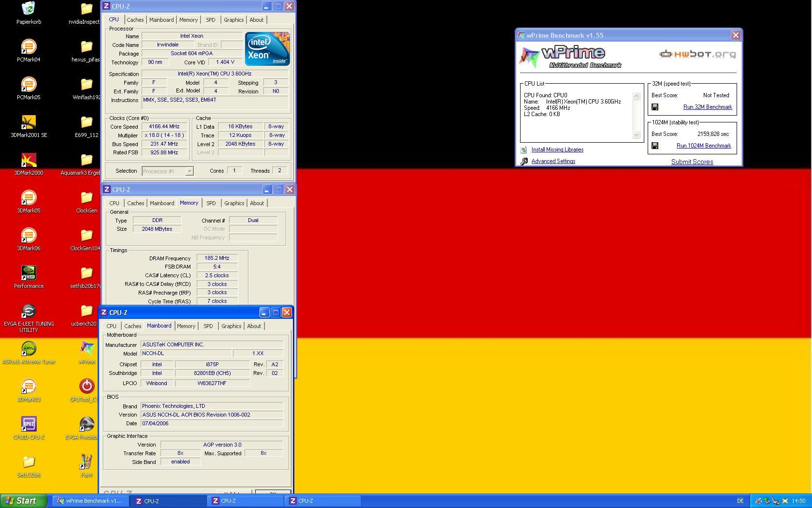812x508 pixels.
Task: Select Core Speed value 4166.44 MHz
Action: [x=164, y=126]
